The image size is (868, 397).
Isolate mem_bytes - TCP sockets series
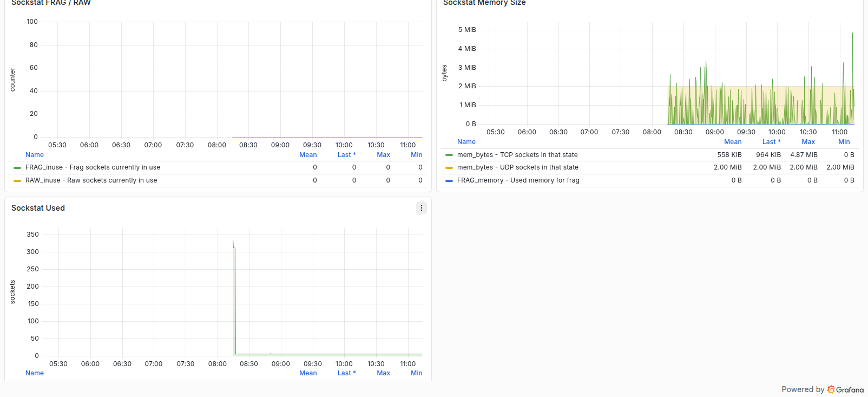(517, 155)
